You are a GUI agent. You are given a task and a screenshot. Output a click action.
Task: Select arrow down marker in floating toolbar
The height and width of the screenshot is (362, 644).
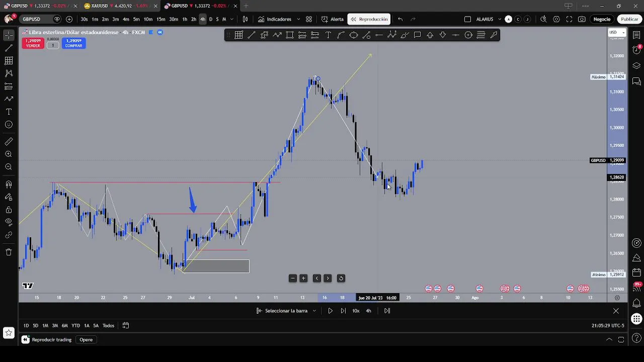pyautogui.click(x=443, y=35)
